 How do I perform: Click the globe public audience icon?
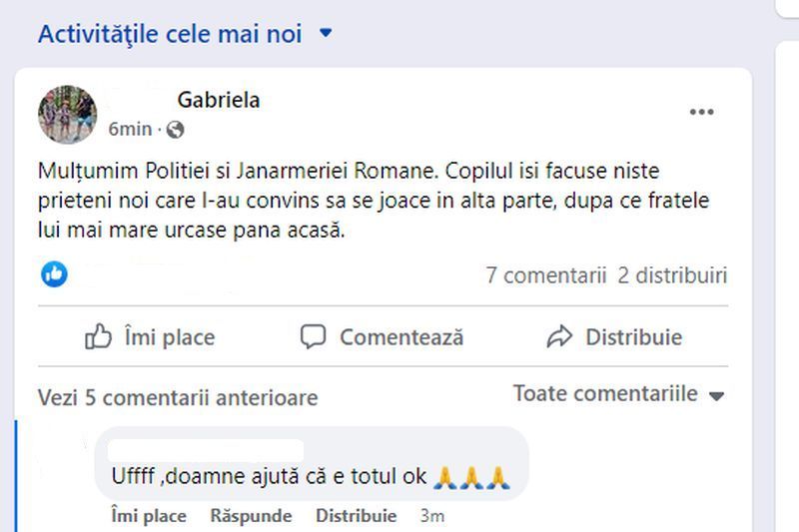pos(176,129)
